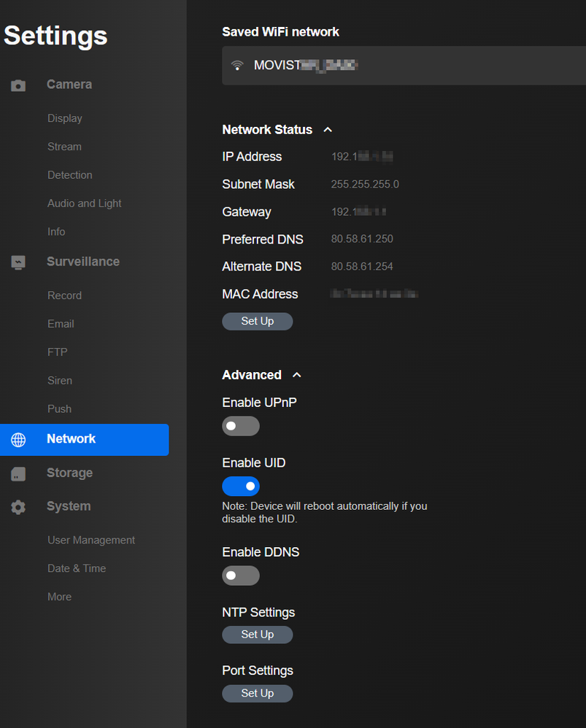The height and width of the screenshot is (728, 586).
Task: Open the Date & Time settings
Action: pos(76,568)
